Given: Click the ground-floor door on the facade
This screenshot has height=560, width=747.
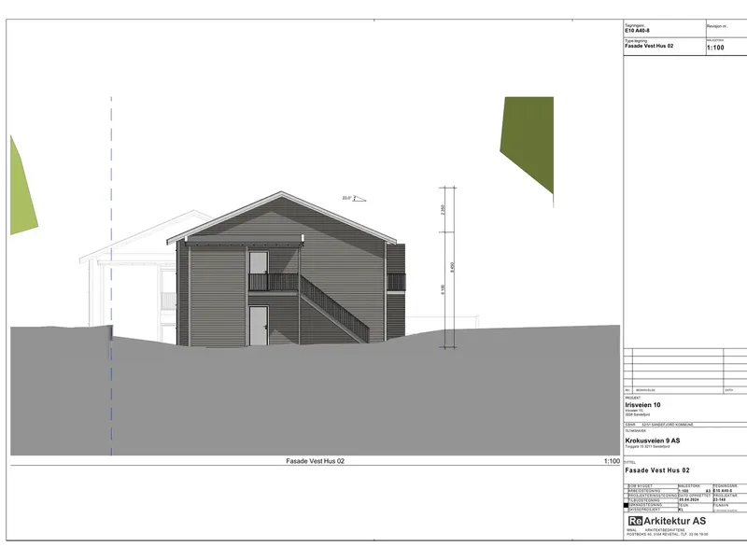Looking at the screenshot, I should (259, 326).
